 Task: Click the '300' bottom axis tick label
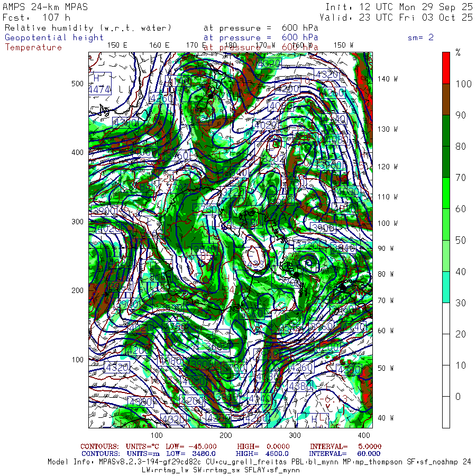pyautogui.click(x=295, y=435)
